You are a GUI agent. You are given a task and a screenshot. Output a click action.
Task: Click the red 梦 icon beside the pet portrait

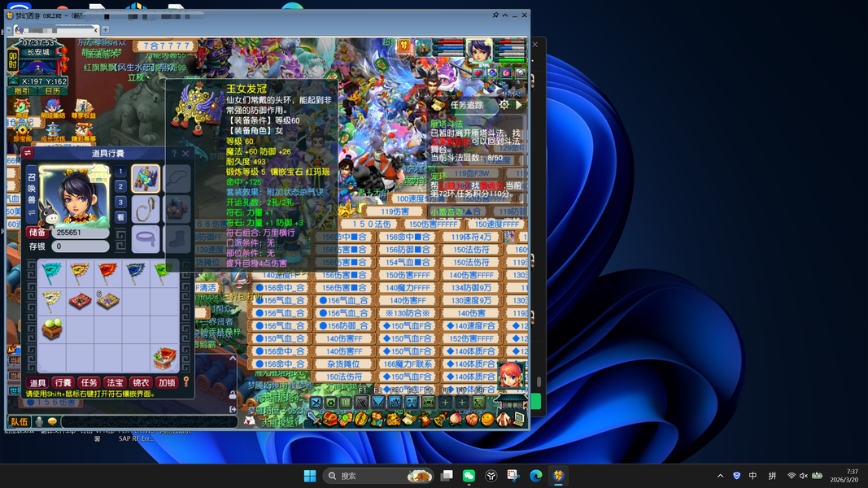click(404, 46)
